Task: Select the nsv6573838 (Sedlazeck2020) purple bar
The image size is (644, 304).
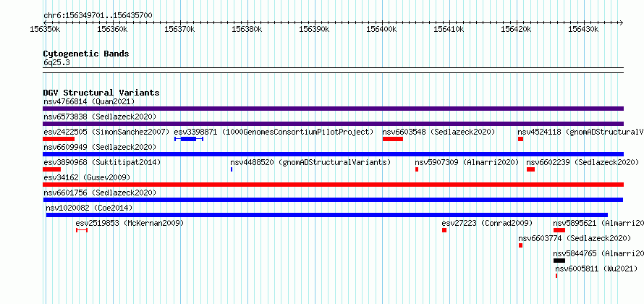Action: coord(333,124)
